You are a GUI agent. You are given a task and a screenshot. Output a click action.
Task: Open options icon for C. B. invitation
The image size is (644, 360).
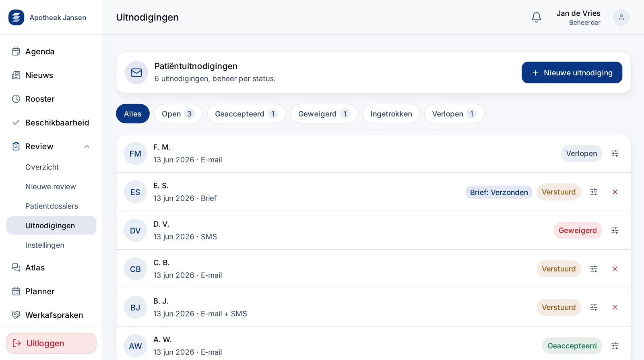tap(594, 269)
